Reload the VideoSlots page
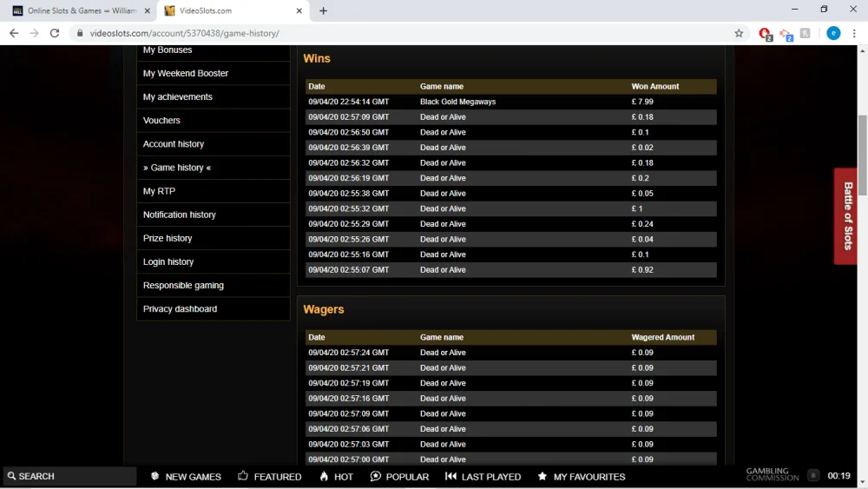Viewport: 868px width, 489px height. click(55, 33)
